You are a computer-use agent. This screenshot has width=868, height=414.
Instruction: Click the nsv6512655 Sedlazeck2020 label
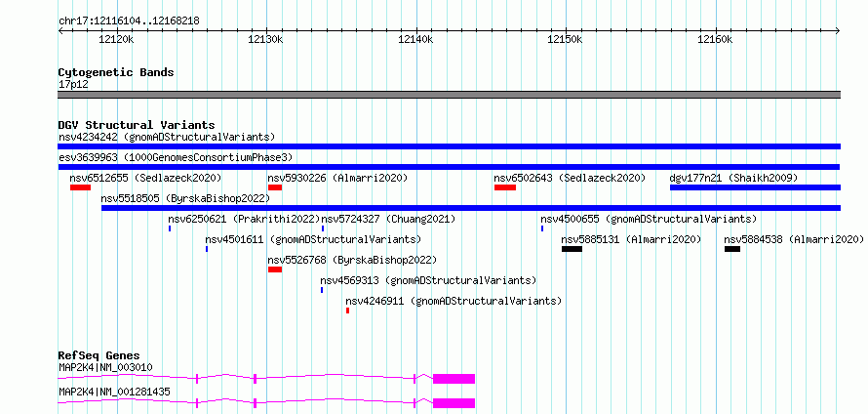tap(145, 178)
